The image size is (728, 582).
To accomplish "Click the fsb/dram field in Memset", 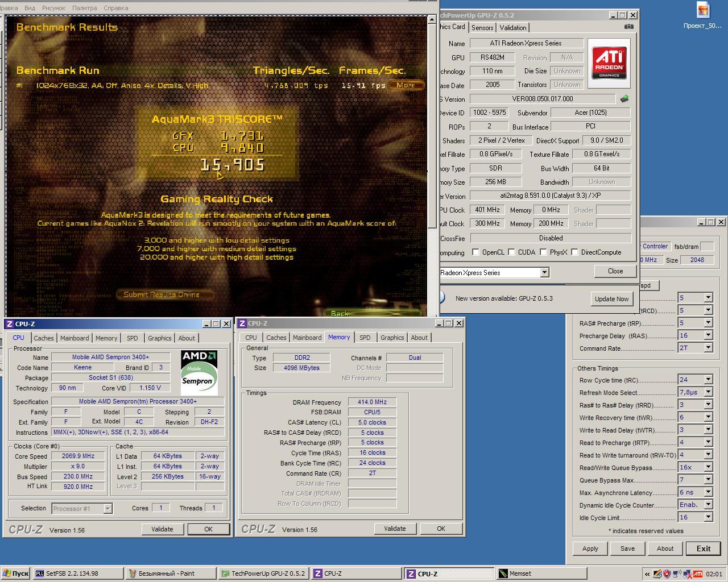I will click(707, 247).
